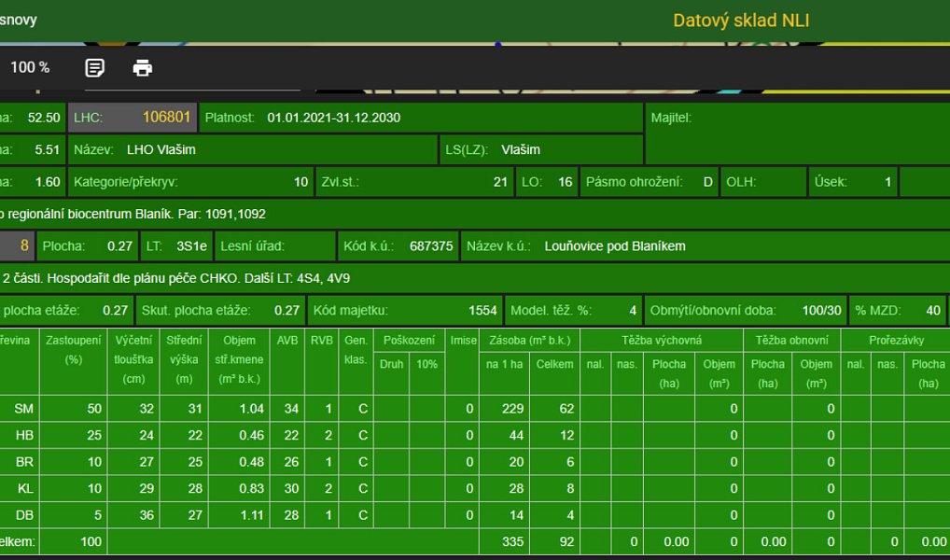Click the Prořezávky column header

coord(896,340)
